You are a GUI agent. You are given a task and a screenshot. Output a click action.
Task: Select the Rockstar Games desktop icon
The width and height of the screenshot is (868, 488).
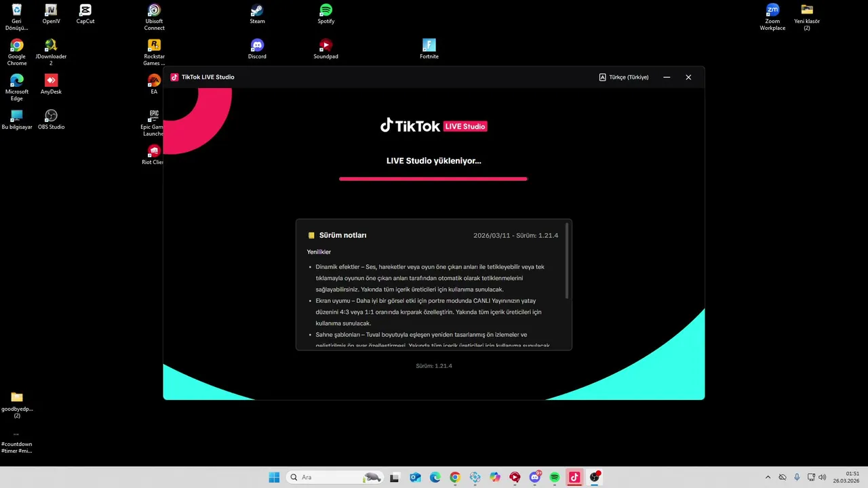click(154, 53)
